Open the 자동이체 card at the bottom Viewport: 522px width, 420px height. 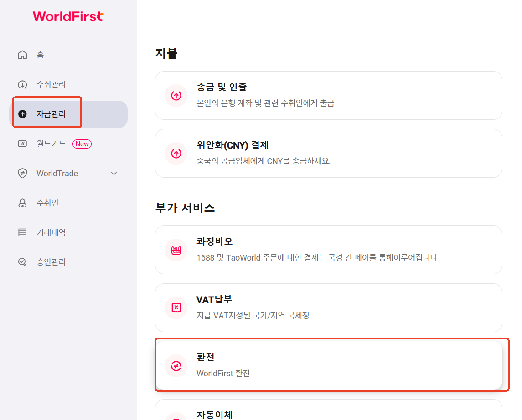coord(329,410)
